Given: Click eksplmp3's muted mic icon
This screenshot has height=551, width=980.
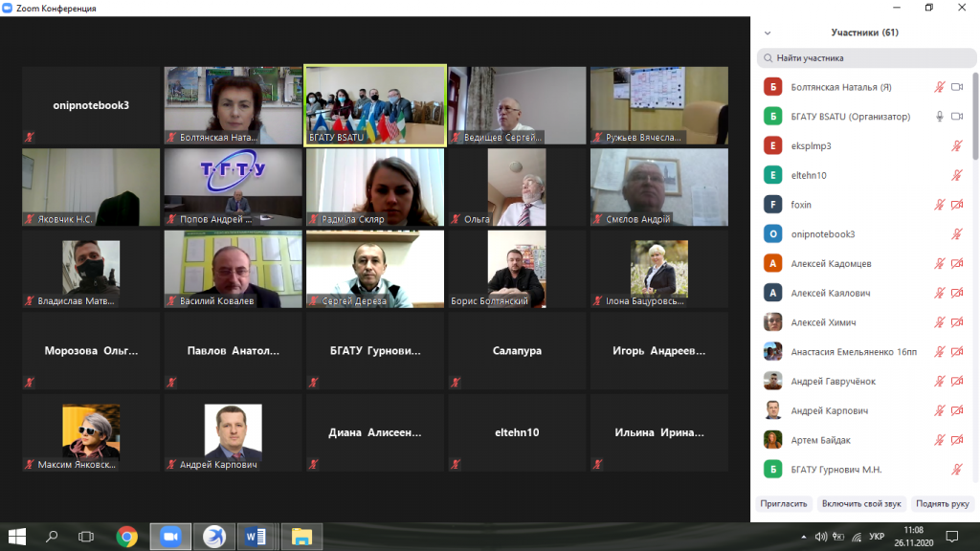Looking at the screenshot, I should [957, 146].
